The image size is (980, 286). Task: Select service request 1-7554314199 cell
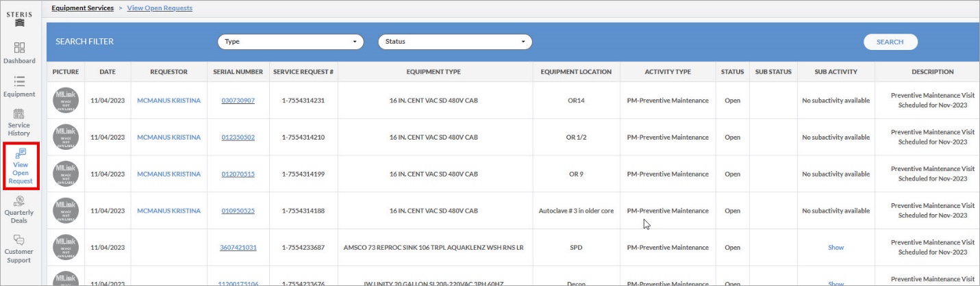pos(303,174)
